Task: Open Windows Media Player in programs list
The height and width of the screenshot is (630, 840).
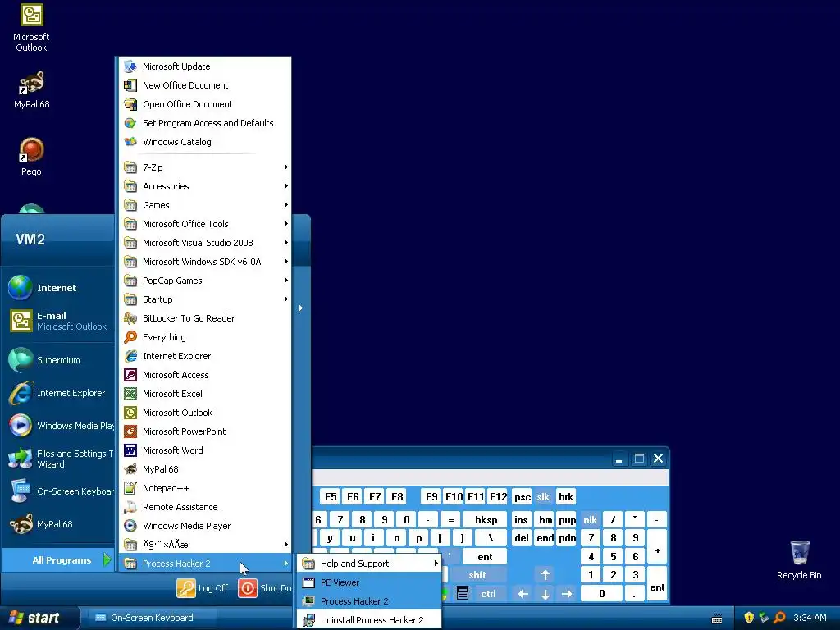Action: (x=204, y=526)
